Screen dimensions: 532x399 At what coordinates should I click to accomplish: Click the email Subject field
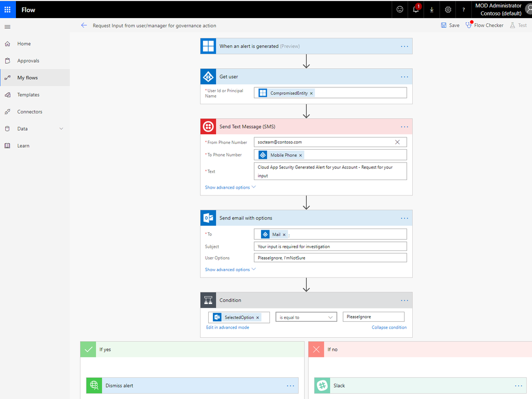point(330,247)
